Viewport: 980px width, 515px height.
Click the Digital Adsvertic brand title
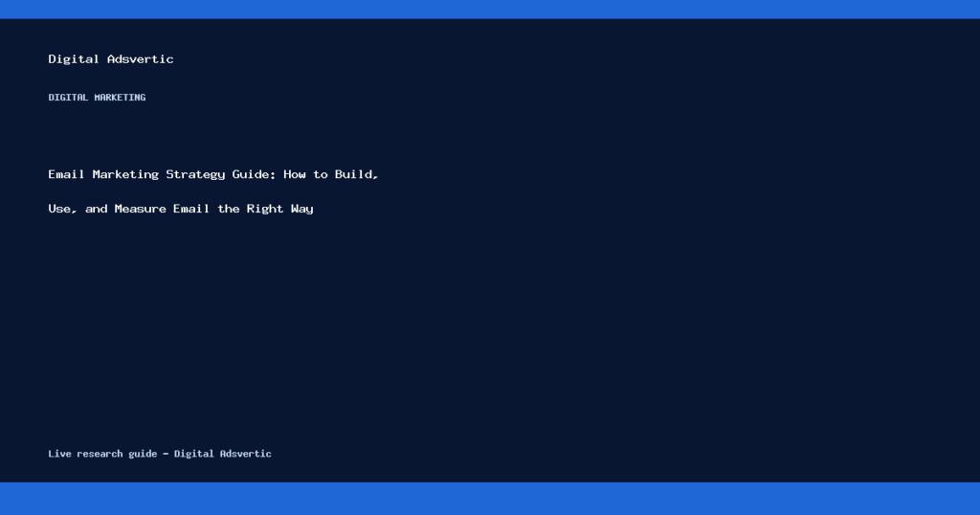tap(111, 58)
